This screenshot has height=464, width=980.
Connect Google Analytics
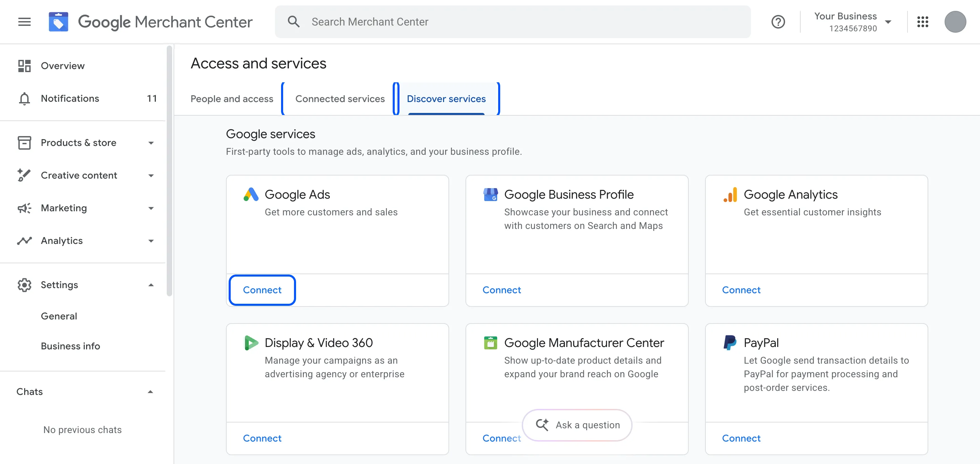741,290
